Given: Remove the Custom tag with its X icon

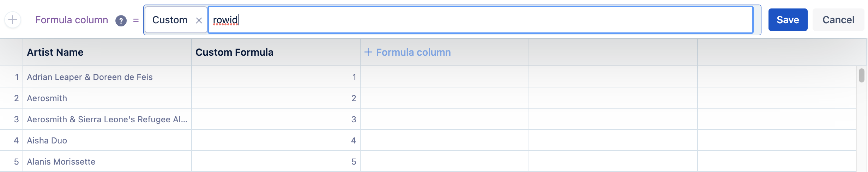Looking at the screenshot, I should [199, 20].
